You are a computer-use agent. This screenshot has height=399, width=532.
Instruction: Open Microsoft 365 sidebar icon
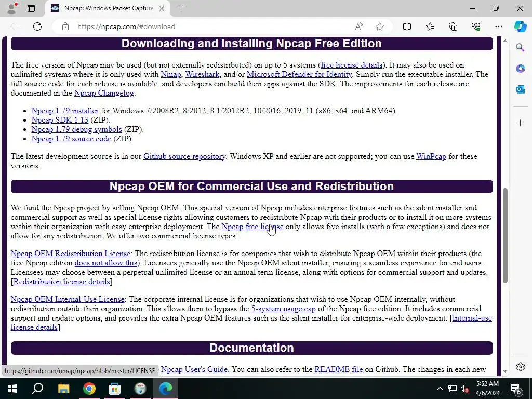[x=520, y=69]
